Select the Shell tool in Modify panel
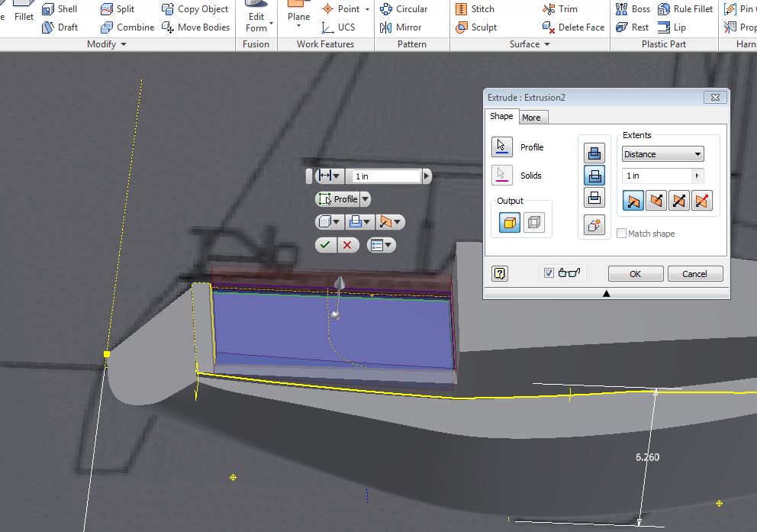 60,8
